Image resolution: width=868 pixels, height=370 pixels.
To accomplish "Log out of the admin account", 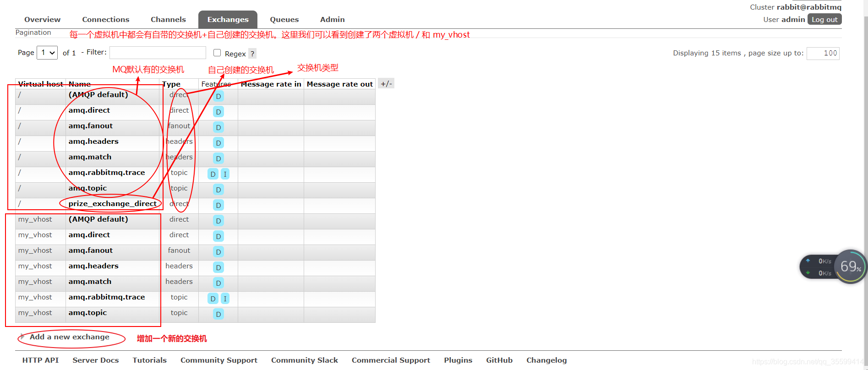I will point(824,19).
